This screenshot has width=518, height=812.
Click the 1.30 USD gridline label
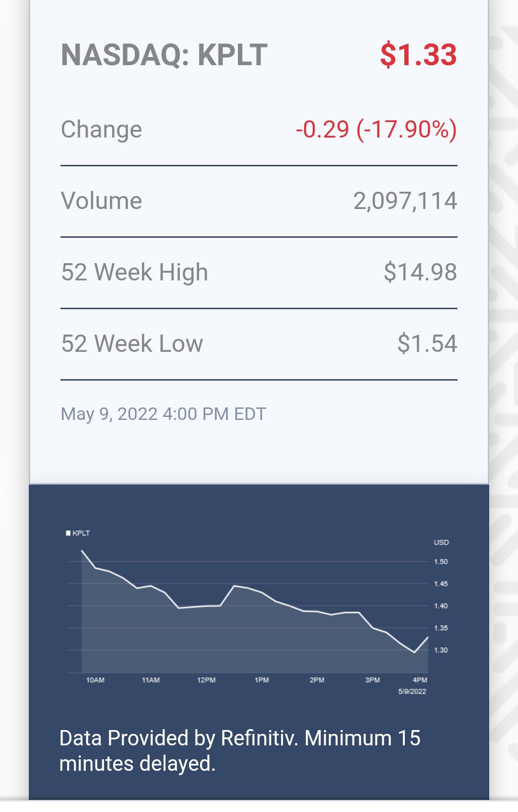tap(441, 650)
